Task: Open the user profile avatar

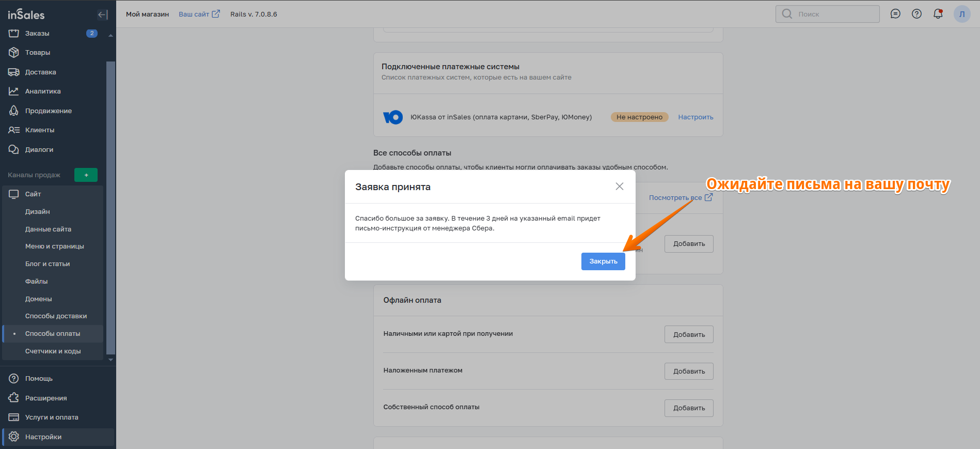Action: point(961,14)
